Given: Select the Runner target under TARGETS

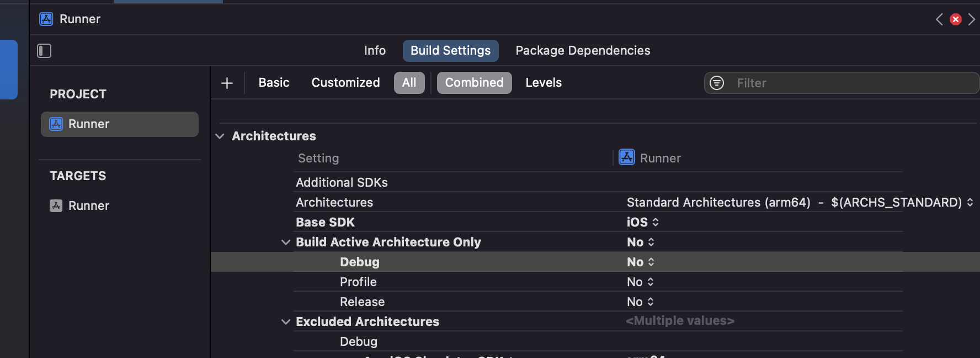Looking at the screenshot, I should coord(80,206).
